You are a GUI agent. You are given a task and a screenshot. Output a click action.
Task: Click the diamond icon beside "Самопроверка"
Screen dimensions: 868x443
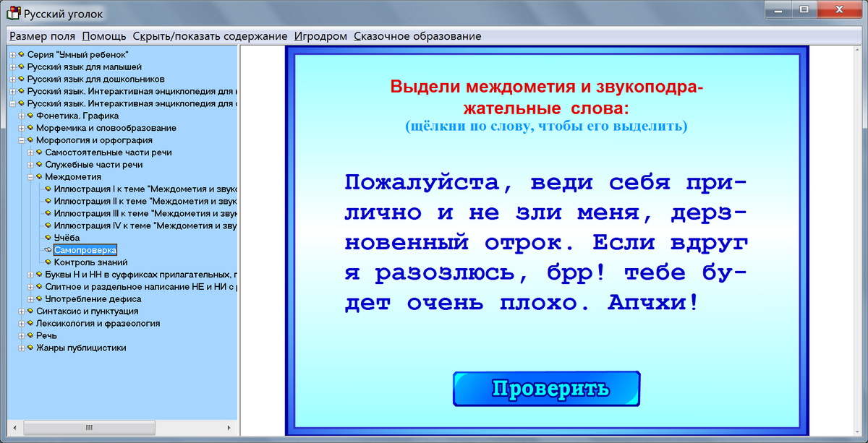coord(46,249)
